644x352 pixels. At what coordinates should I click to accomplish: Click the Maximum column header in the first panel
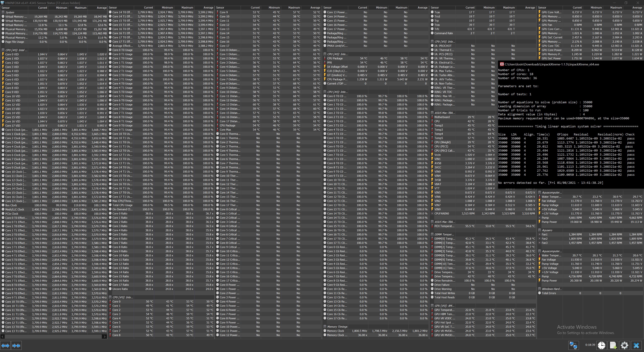point(80,8)
